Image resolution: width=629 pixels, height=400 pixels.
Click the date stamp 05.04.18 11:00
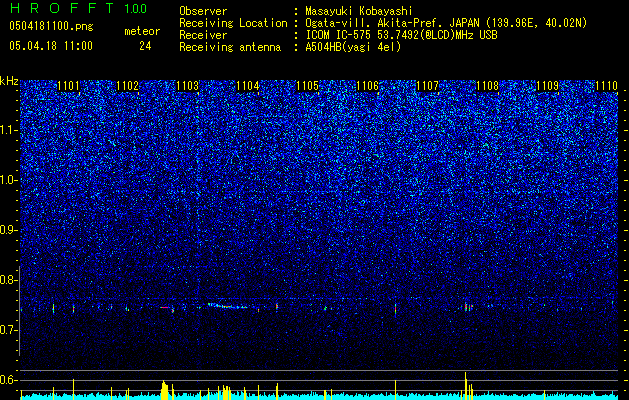(51, 46)
